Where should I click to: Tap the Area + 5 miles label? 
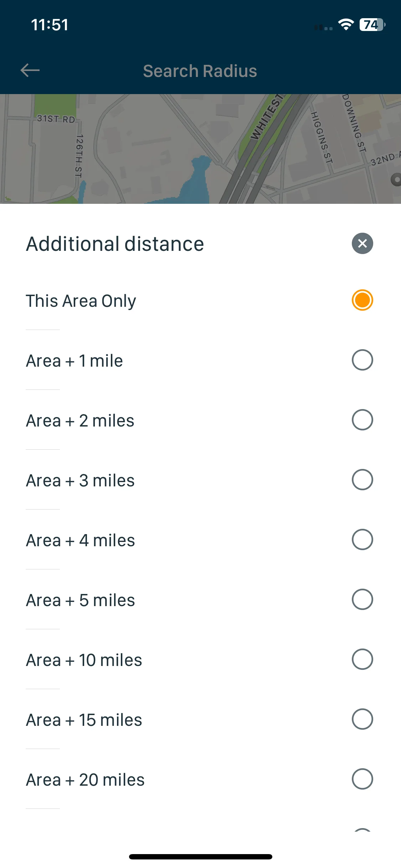pyautogui.click(x=81, y=600)
